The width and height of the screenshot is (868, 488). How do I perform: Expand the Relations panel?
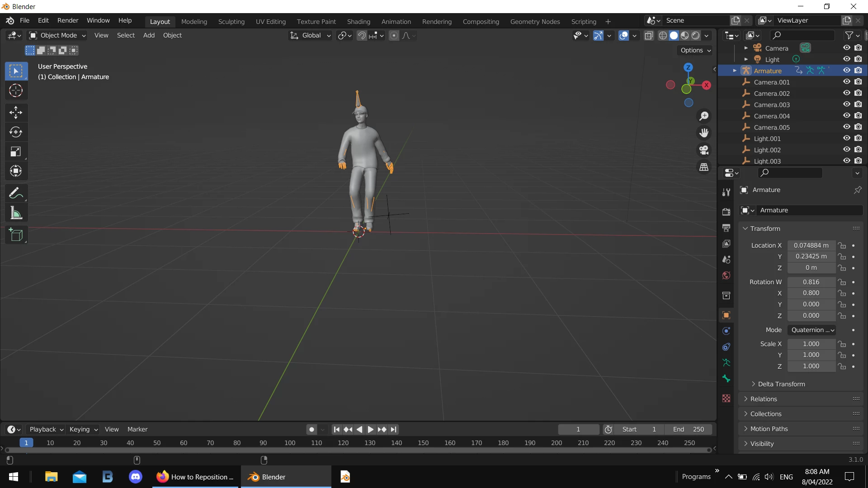click(x=764, y=399)
